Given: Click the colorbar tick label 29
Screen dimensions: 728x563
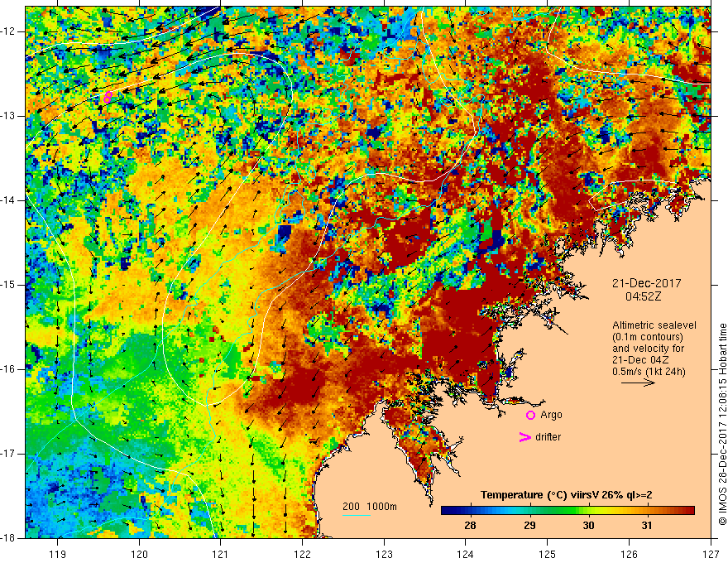Looking at the screenshot, I should (x=529, y=526).
